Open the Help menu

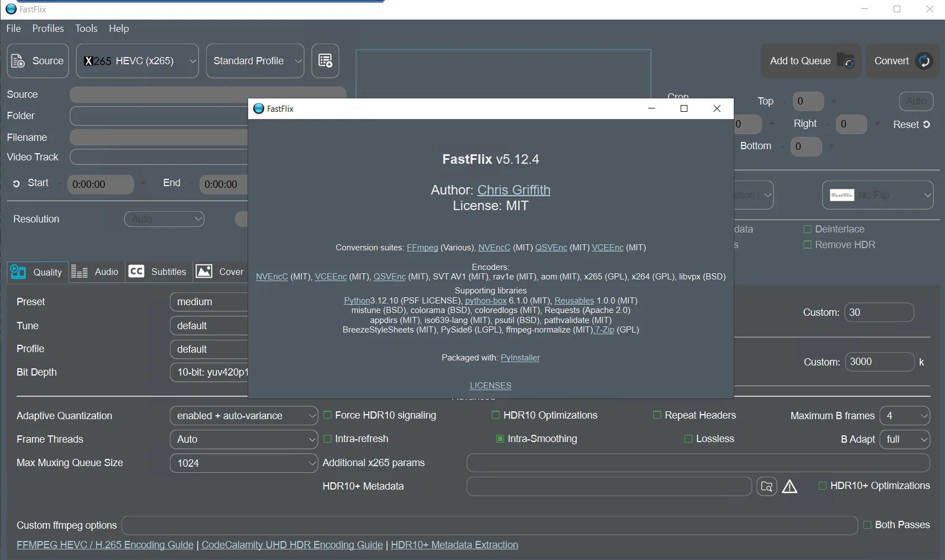point(118,29)
